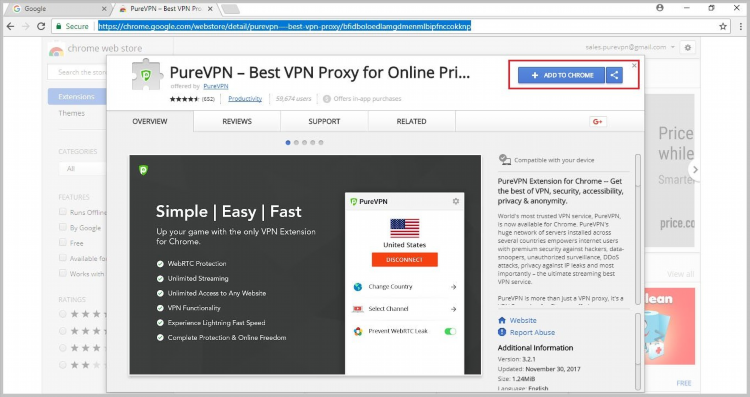This screenshot has height=397, width=750.
Task: Click the Chrome Web Store rainbow logo
Action: coord(56,50)
